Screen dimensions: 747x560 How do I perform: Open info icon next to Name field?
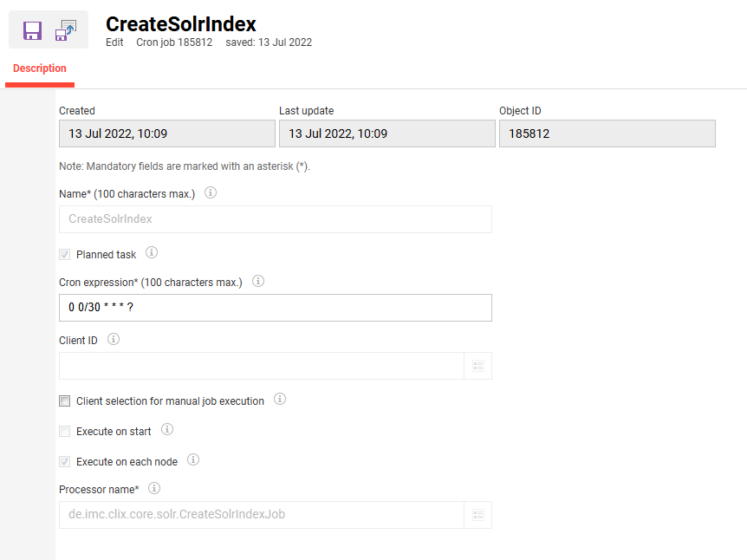[211, 192]
